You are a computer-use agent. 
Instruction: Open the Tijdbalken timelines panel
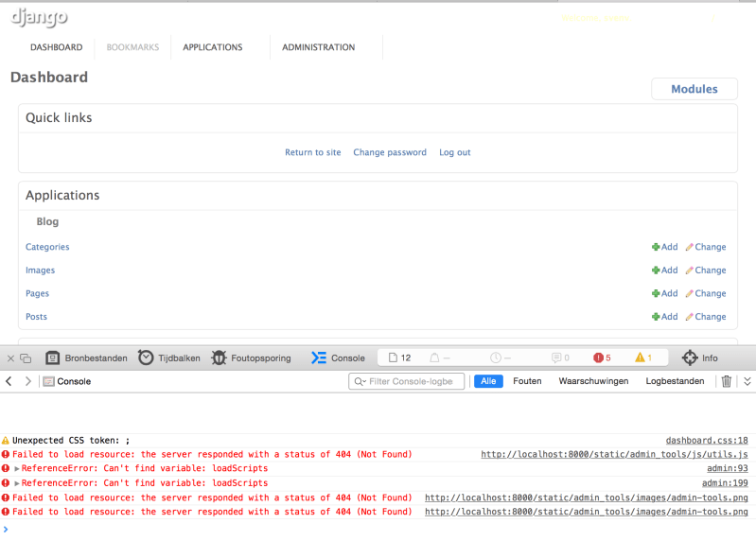169,358
